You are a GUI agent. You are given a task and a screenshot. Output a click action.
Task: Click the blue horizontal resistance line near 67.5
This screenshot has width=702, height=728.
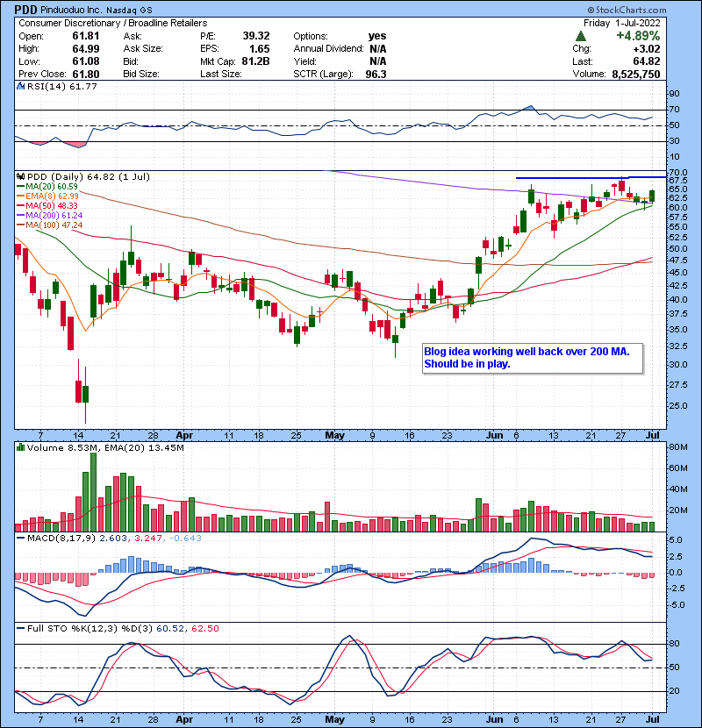(591, 177)
